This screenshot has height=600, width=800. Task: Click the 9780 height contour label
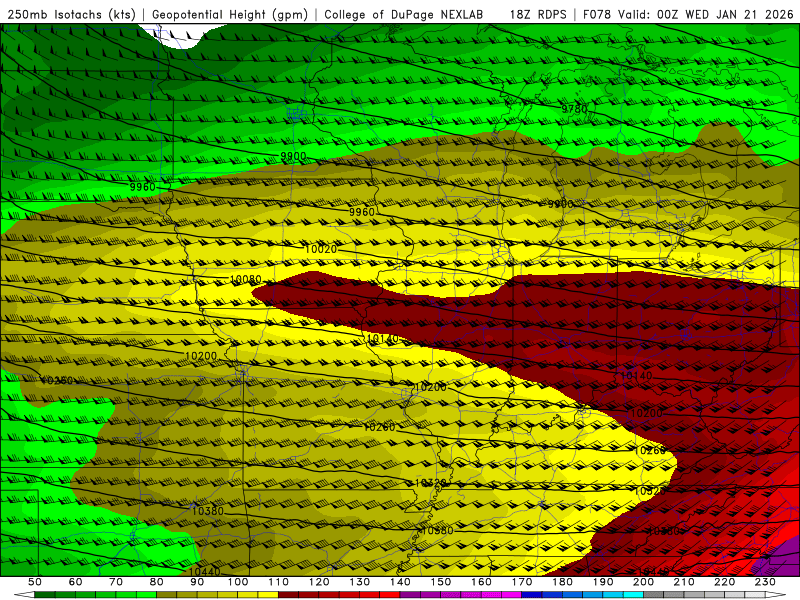(574, 109)
